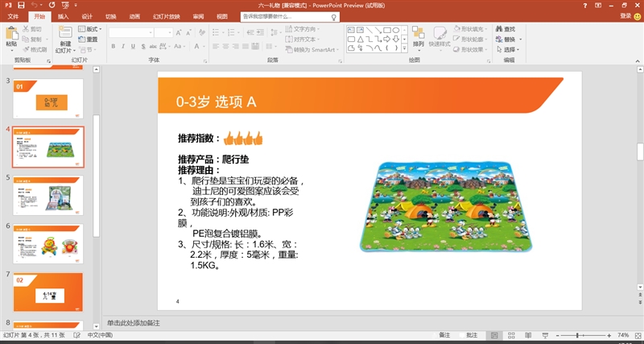Open the Align Text (对齐文本) dropdown
644x344 pixels.
(302, 39)
